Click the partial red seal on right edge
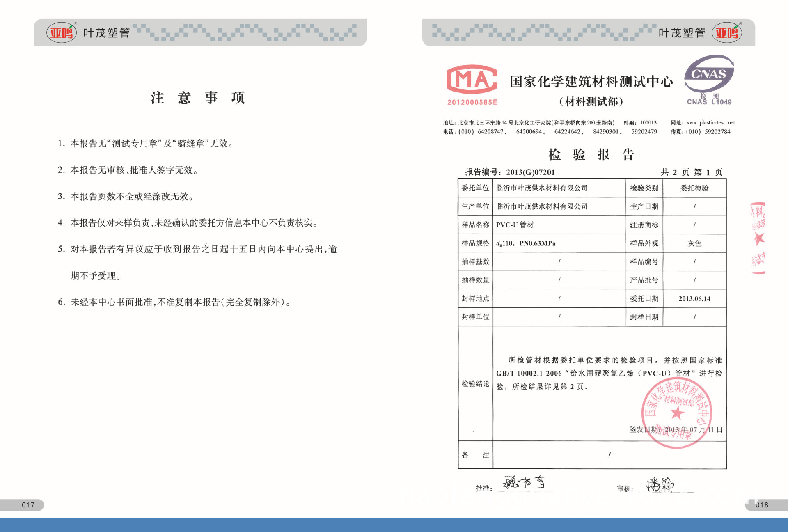The width and height of the screenshot is (788, 532). [758, 238]
